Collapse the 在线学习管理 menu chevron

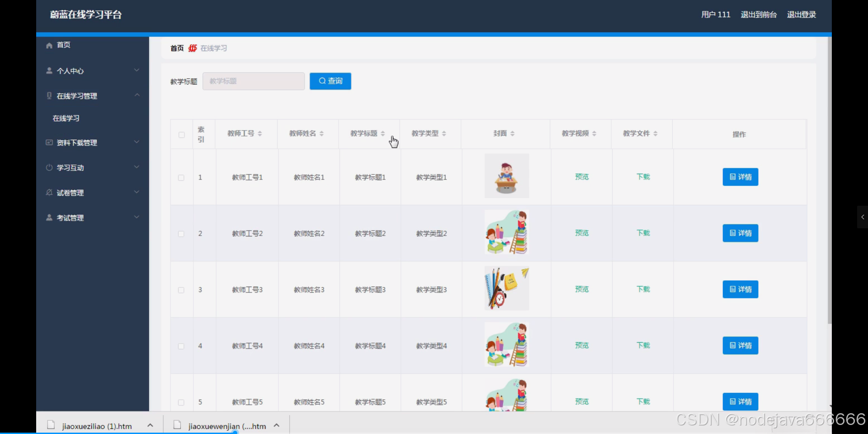[x=137, y=95]
